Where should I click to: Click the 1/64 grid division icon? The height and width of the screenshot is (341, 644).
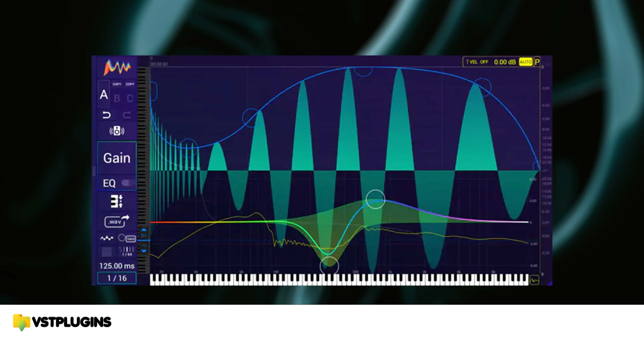127,252
